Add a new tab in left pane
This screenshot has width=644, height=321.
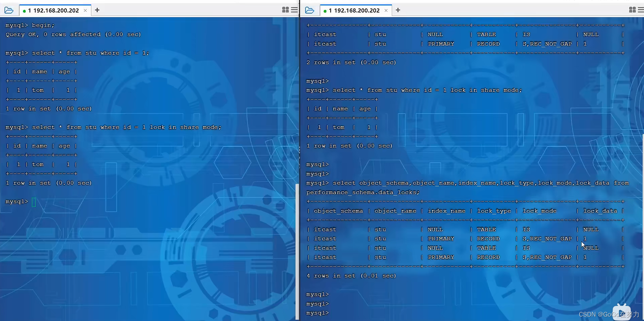pyautogui.click(x=97, y=10)
